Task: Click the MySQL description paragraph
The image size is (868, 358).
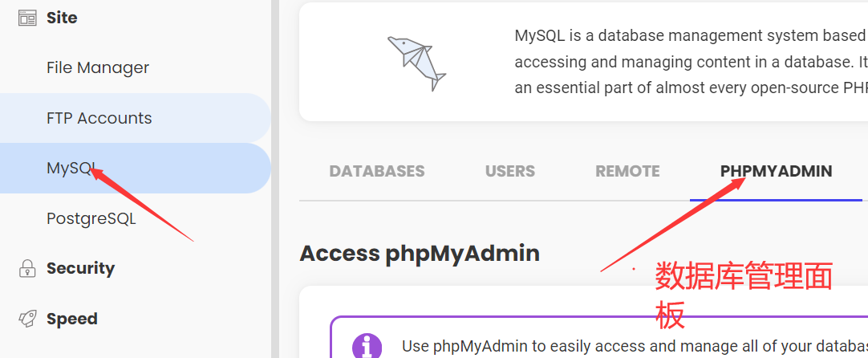Action: pos(690,62)
